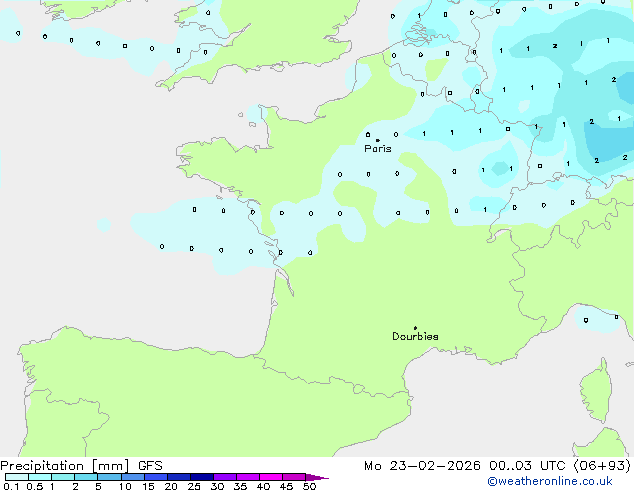Click the '35' legend scale label
Screen dimensions: 634x490
(240, 486)
